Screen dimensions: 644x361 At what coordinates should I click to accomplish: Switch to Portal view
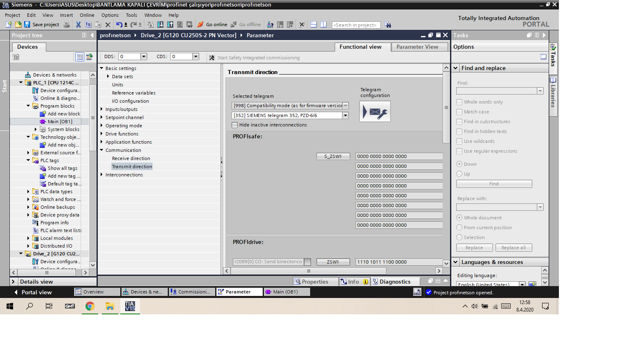[33, 292]
